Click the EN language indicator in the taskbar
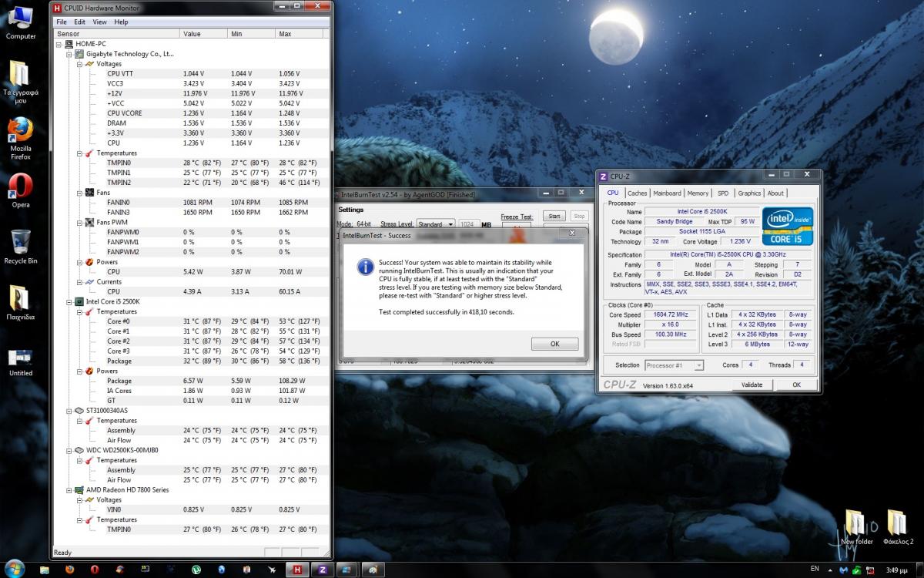The width and height of the screenshot is (924, 578). pos(815,570)
